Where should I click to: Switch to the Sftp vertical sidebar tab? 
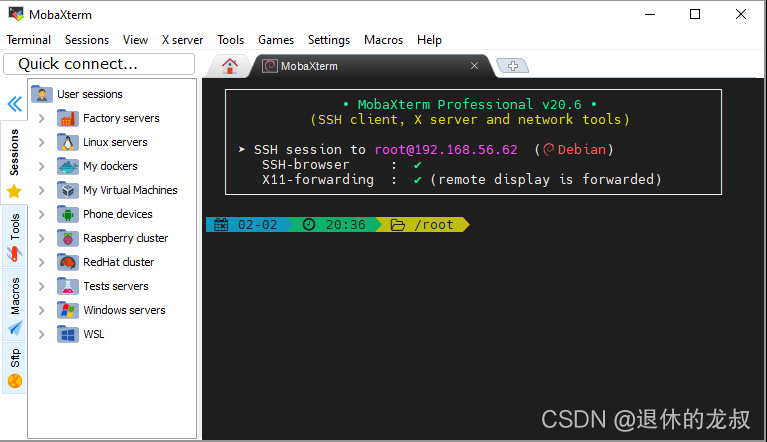click(x=14, y=368)
